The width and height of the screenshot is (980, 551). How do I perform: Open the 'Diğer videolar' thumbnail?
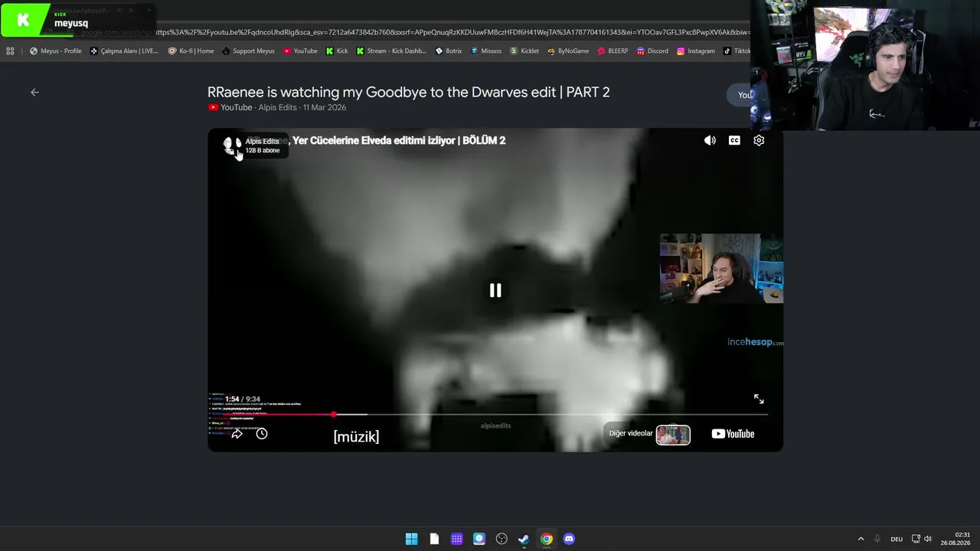[673, 435]
